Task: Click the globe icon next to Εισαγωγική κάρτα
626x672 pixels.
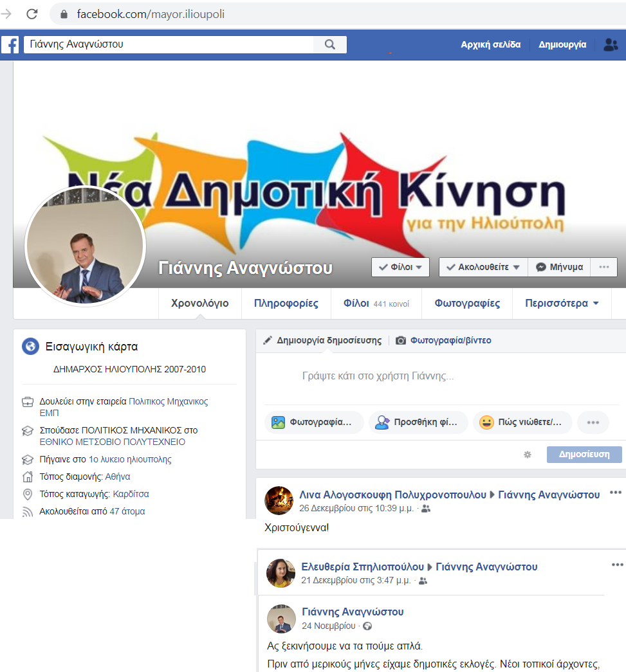Action: coord(30,346)
